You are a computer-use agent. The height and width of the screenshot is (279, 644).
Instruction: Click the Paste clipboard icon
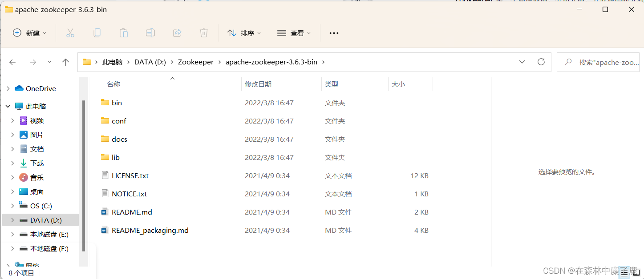click(x=124, y=33)
